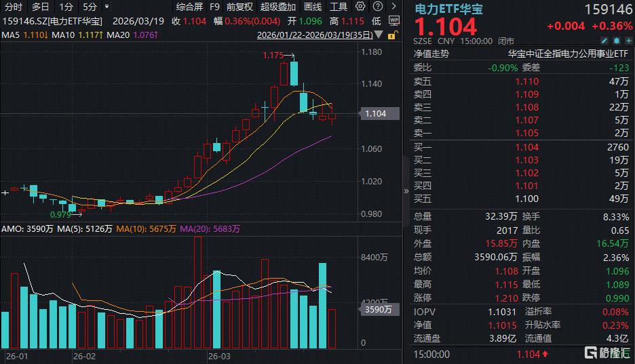Click the 净值走势 link

click(431, 54)
